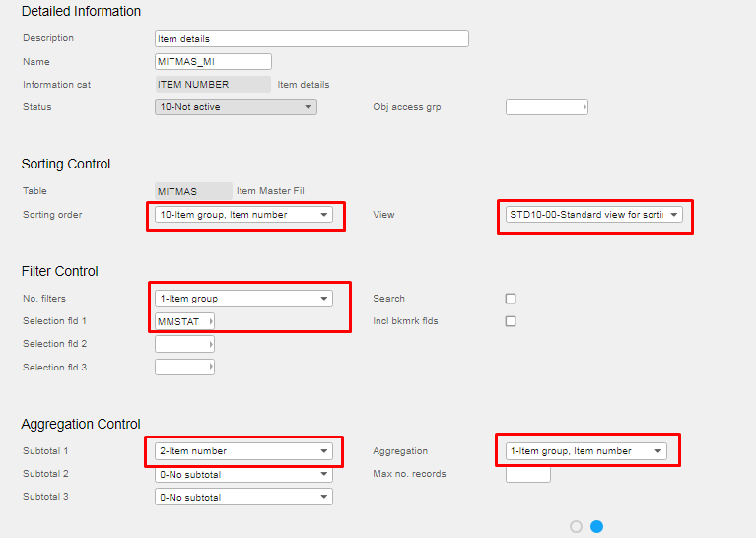Open browse arrow of Selection fld 2

(211, 344)
